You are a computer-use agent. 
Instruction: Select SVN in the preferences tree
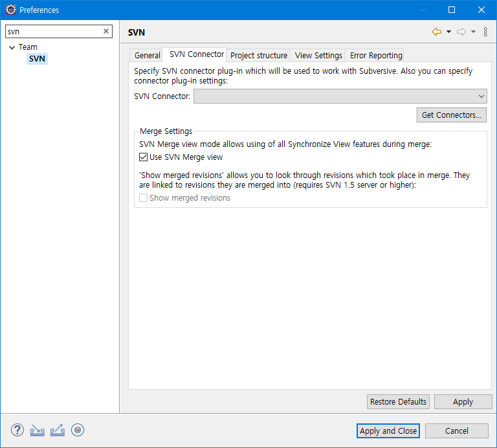(37, 59)
